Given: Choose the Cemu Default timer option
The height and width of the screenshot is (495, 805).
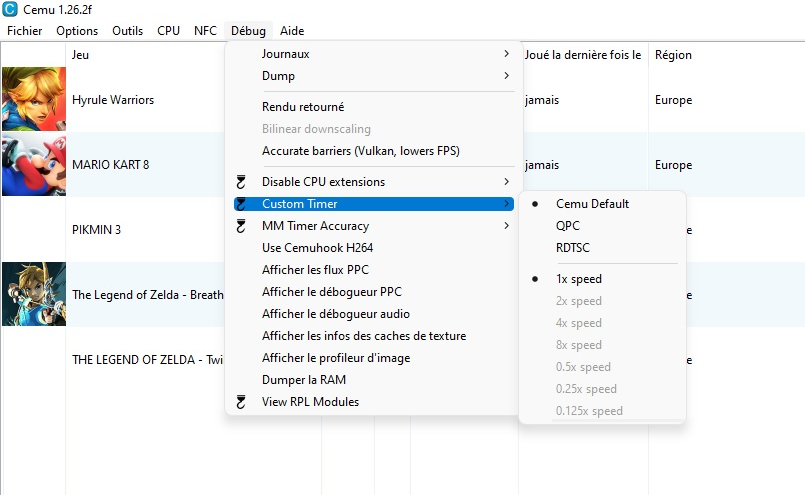Looking at the screenshot, I should pyautogui.click(x=592, y=204).
